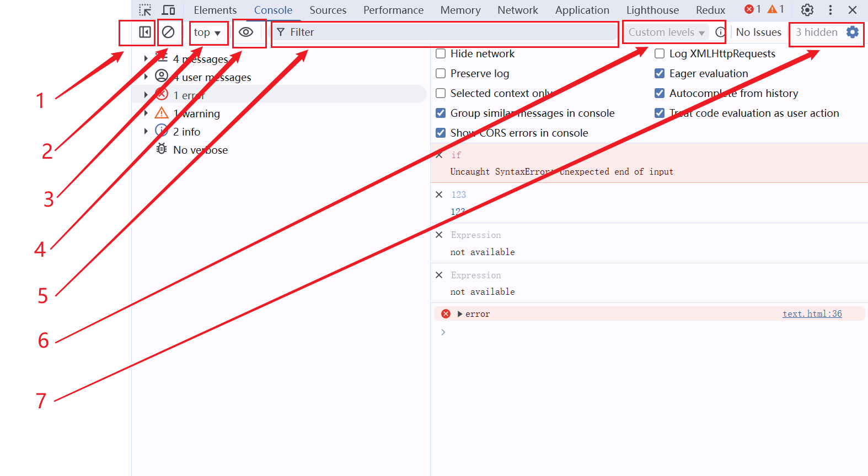Edit the live expression '123' text

click(x=459, y=194)
